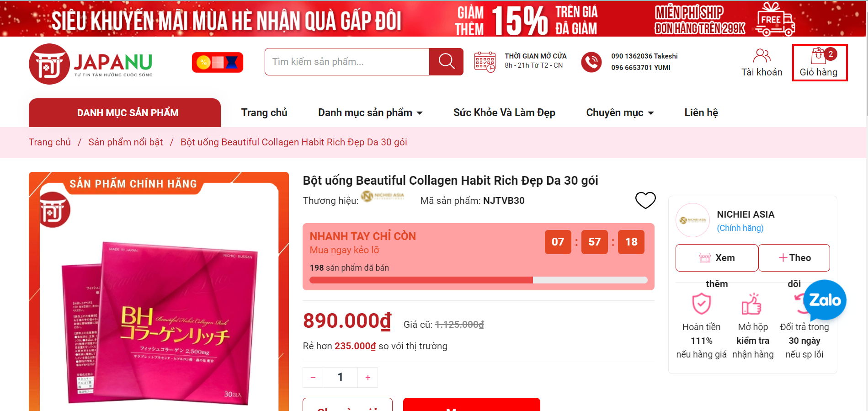Open the Liên hệ menu item
Image resolution: width=868 pixels, height=411 pixels.
(x=701, y=112)
